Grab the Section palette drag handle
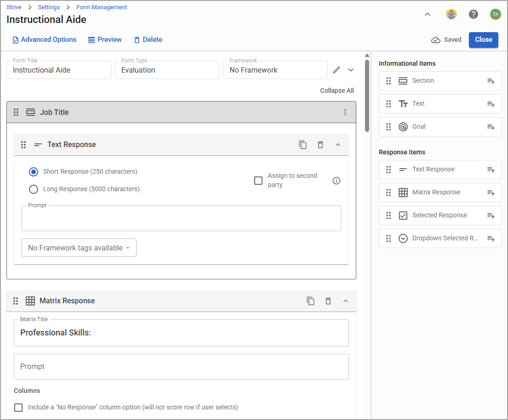The image size is (508, 420). 388,80
